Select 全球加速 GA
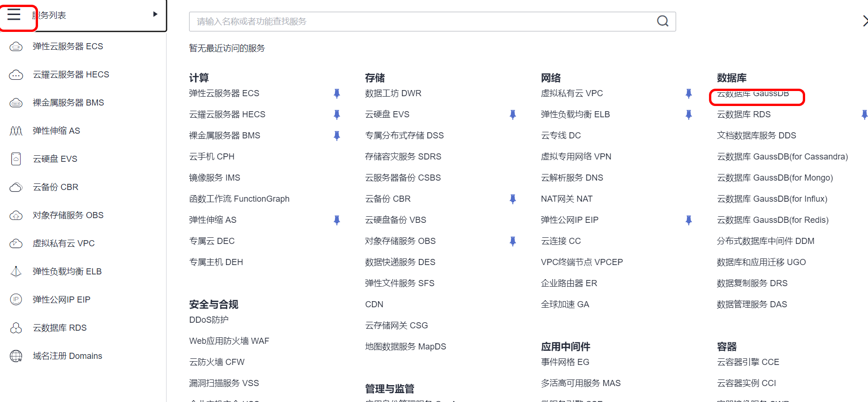Viewport: 868px width, 402px height. [565, 304]
